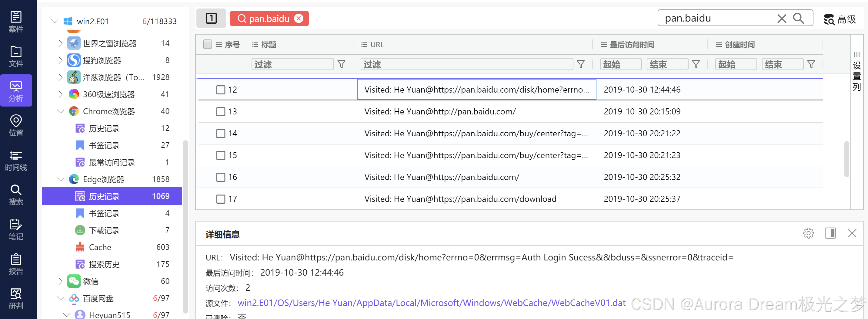This screenshot has width=868, height=319.
Task: Expand the 微信 node
Action: coord(60,281)
